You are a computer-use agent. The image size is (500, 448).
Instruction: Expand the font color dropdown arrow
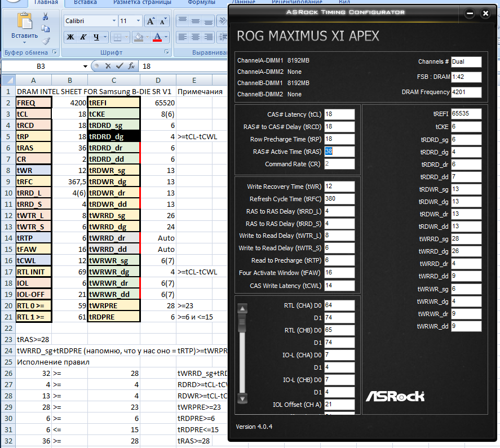166,37
